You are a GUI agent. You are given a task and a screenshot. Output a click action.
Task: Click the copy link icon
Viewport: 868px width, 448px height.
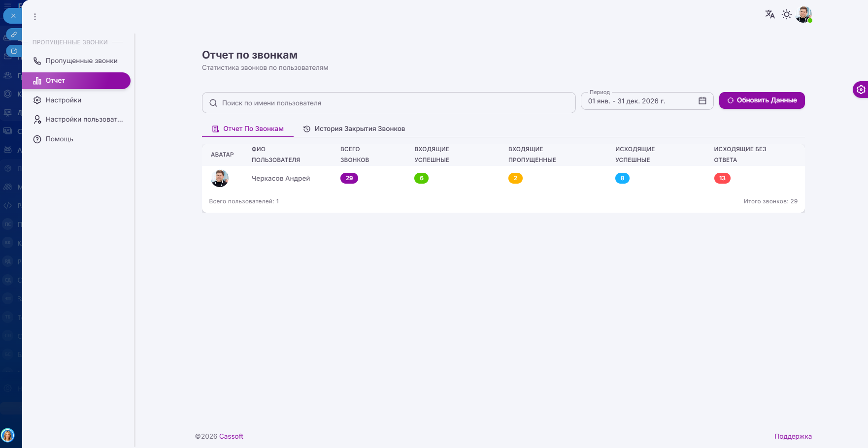click(14, 34)
